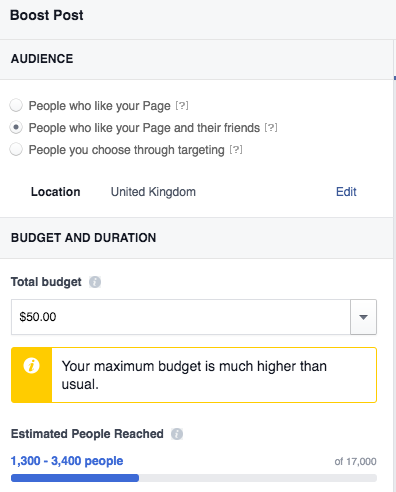Click Edit link for Location
Image resolution: width=396 pixels, height=492 pixels.
346,192
